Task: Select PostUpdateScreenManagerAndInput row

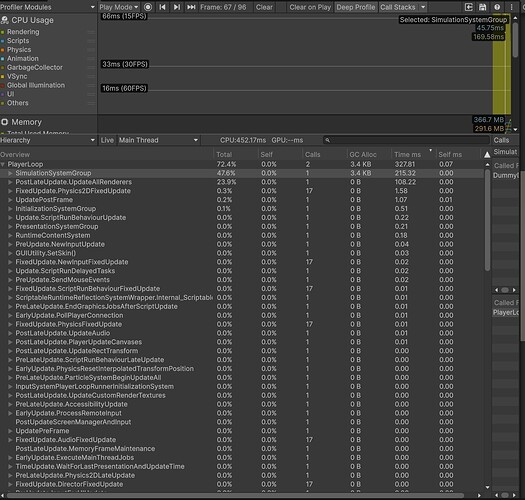Action: [x=241, y=422]
